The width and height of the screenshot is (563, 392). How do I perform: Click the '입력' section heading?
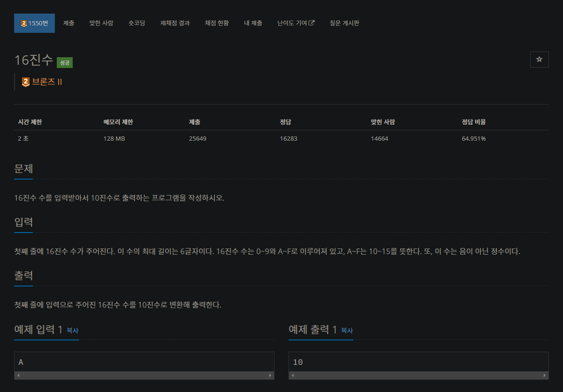coord(23,223)
